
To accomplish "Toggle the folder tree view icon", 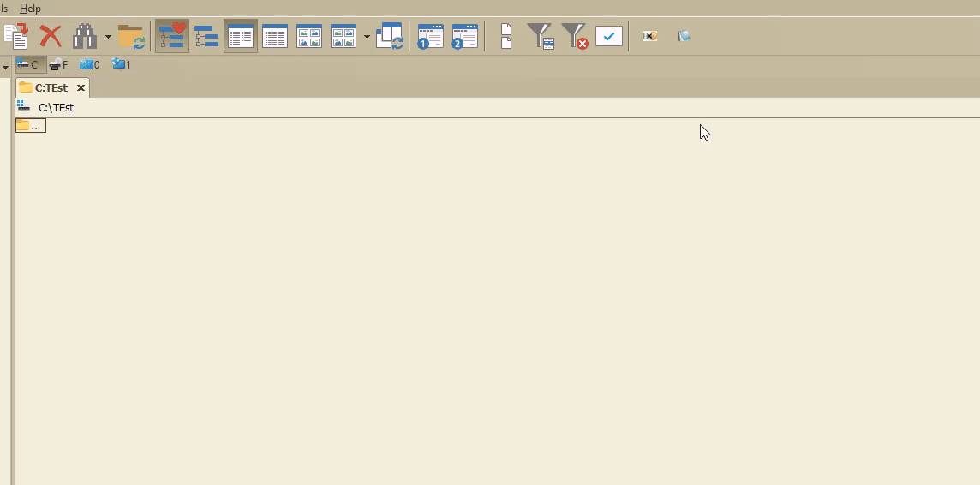I will coord(206,36).
